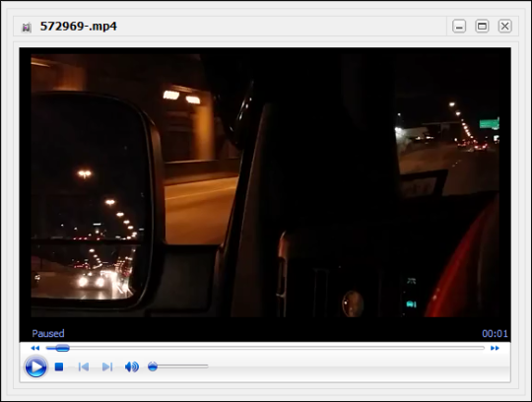The height and width of the screenshot is (402, 532).
Task: Click the 00:01 elapsed time display
Action: 495,334
